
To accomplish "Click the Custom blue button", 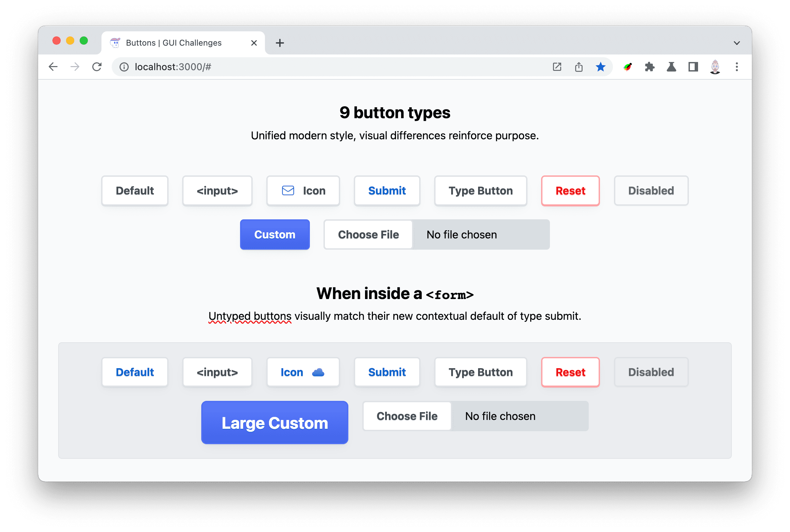I will click(274, 234).
